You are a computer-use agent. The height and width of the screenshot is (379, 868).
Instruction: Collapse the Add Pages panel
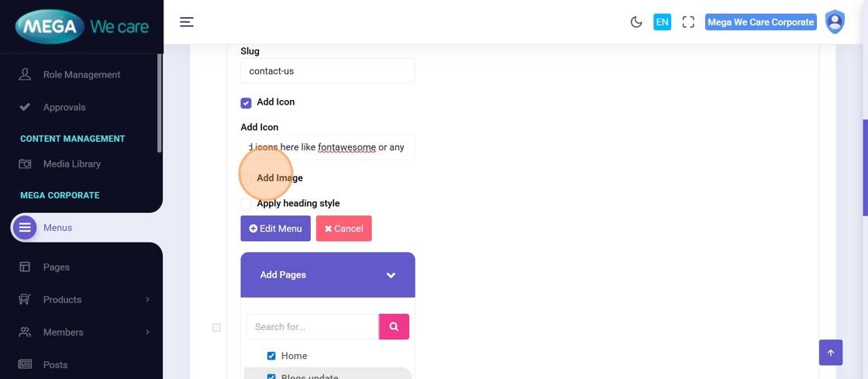tap(391, 275)
